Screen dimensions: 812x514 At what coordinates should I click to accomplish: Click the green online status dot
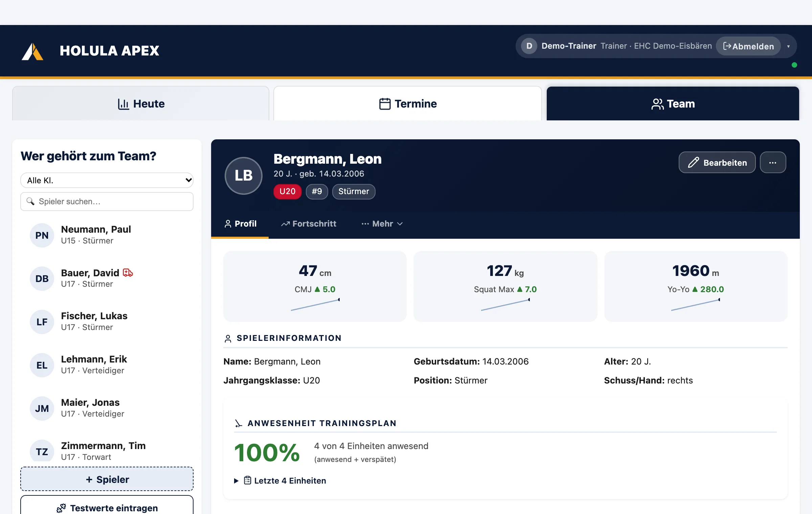click(x=794, y=65)
